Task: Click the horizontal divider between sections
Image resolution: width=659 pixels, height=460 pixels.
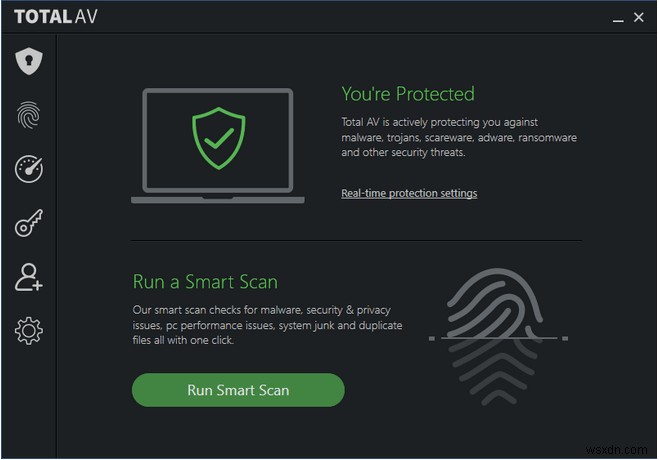Action: (356, 240)
